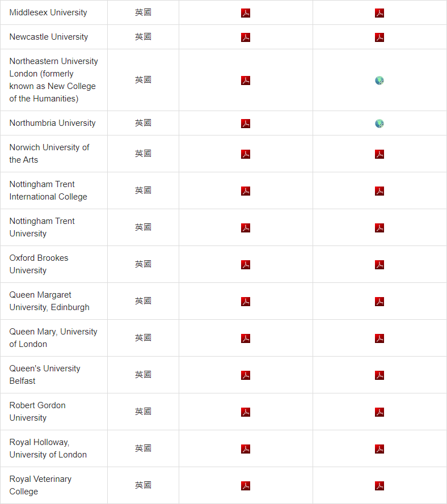Screen dimensions: 447x504
Task: Open Oxford Brookes University second PDF icon
Action: 379,265
